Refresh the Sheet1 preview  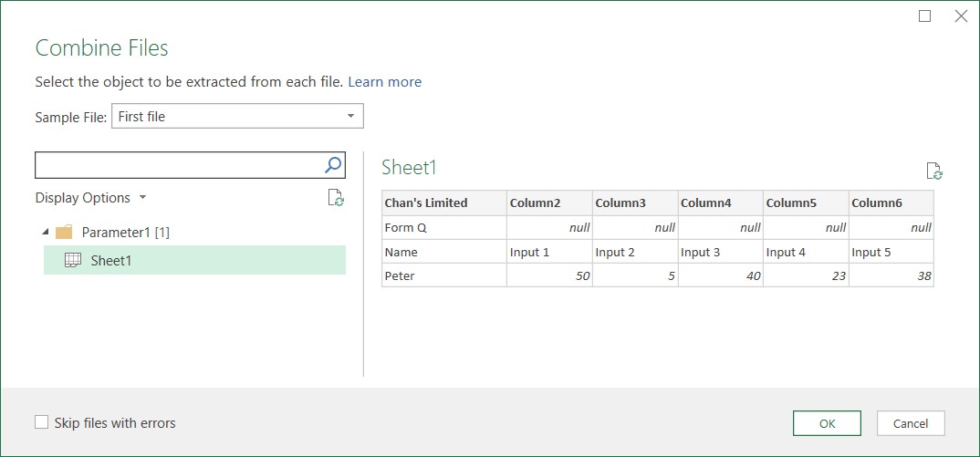tap(934, 171)
